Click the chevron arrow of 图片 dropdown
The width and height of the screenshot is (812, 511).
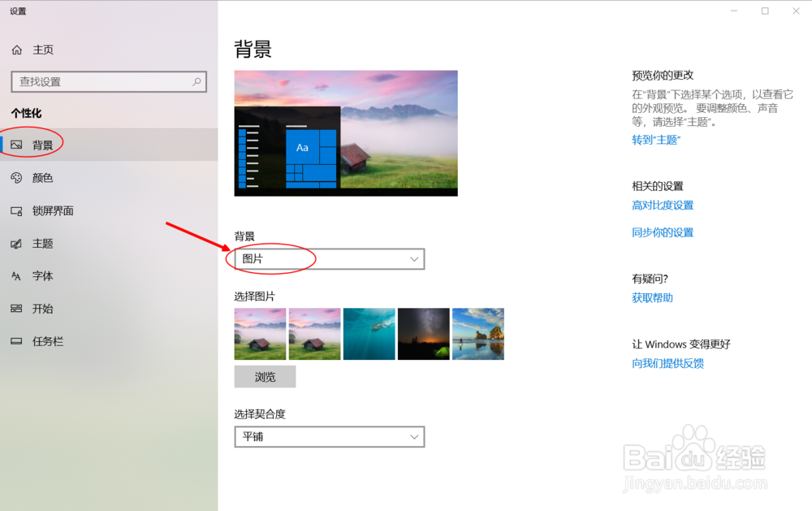point(414,259)
